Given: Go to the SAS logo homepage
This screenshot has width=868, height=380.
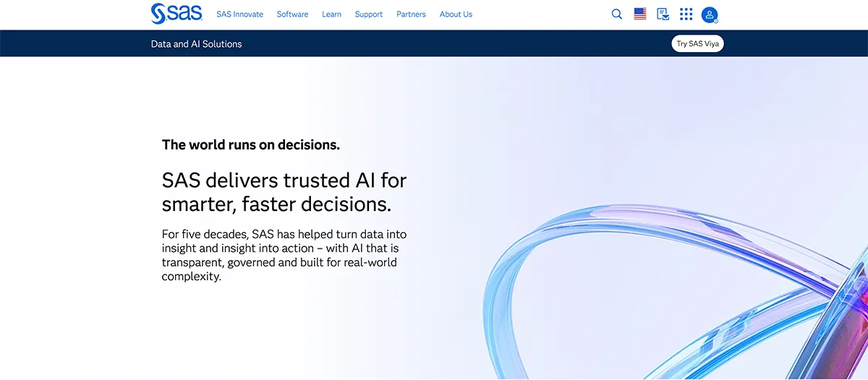Looking at the screenshot, I should coord(176,14).
